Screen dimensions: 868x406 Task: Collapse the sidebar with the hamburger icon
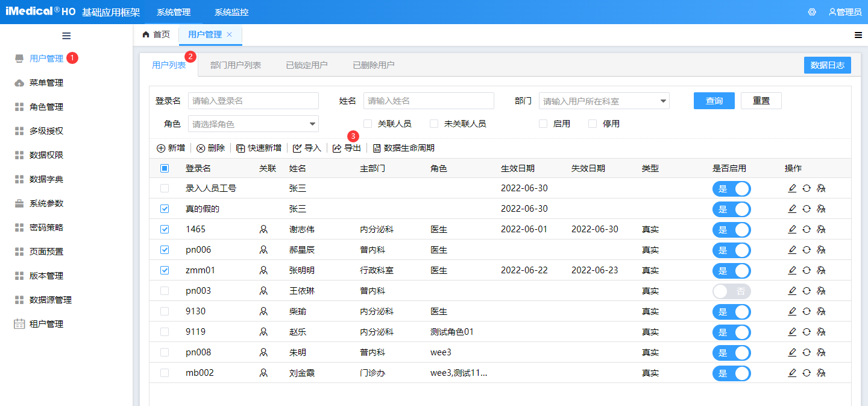66,36
